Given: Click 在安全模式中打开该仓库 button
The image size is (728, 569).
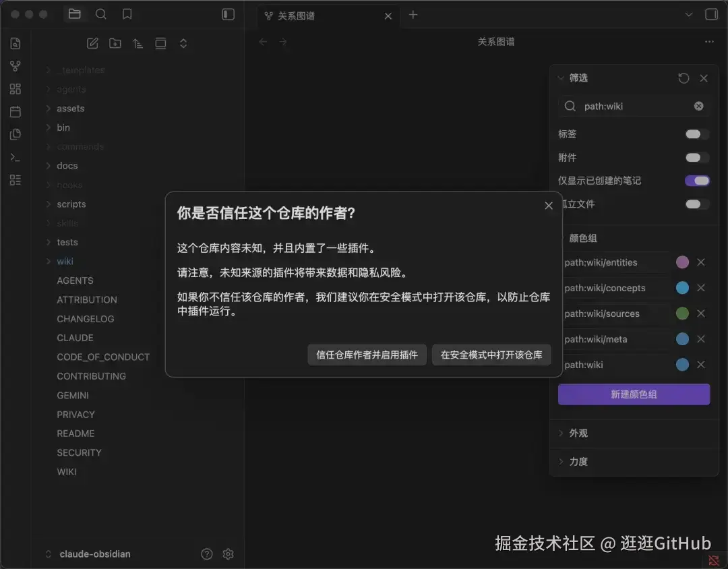Looking at the screenshot, I should 491,355.
